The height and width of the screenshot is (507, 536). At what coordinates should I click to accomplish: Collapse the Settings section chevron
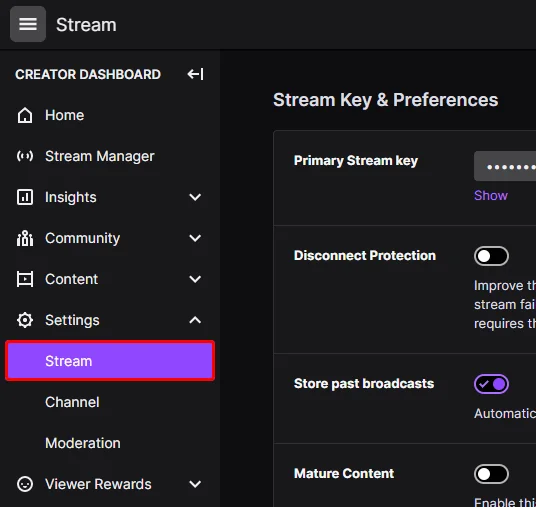[195, 320]
